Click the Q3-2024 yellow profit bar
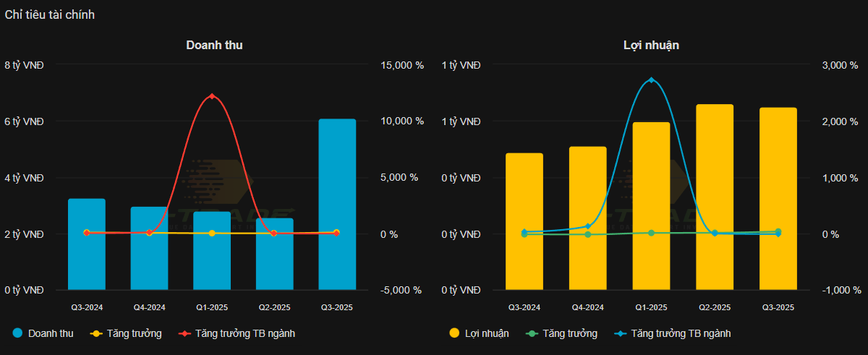 [524, 221]
